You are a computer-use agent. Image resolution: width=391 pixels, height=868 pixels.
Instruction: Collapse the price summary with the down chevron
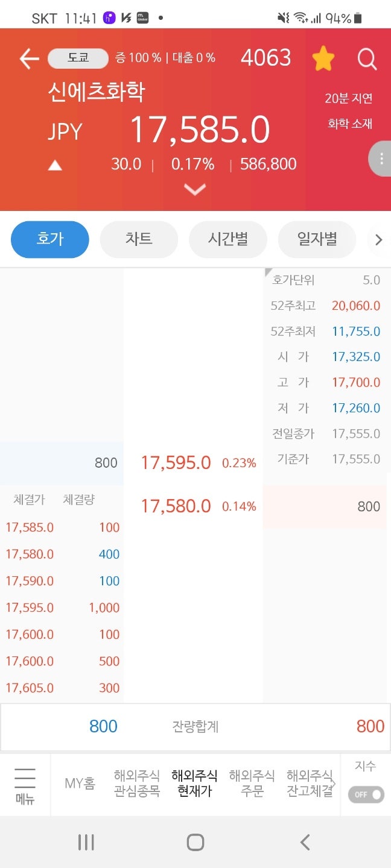[x=194, y=189]
